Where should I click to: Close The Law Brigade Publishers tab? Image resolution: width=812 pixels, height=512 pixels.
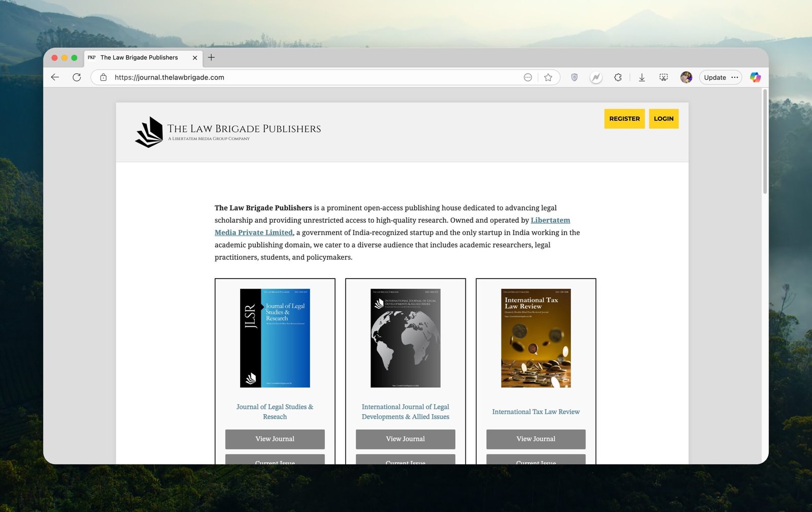click(195, 58)
